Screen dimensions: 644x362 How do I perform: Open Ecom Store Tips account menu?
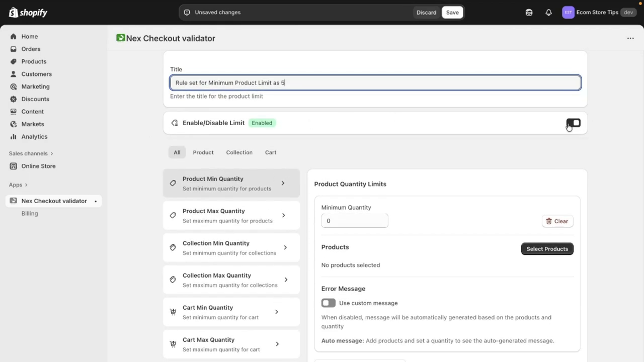(x=600, y=13)
